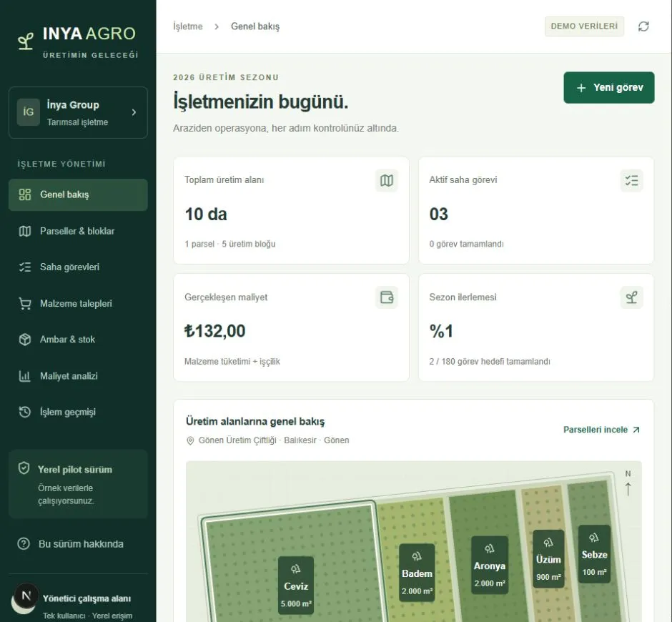Click the 2 / 180 görev hedefi tamamlandı text
This screenshot has height=622, width=672.
tap(490, 361)
